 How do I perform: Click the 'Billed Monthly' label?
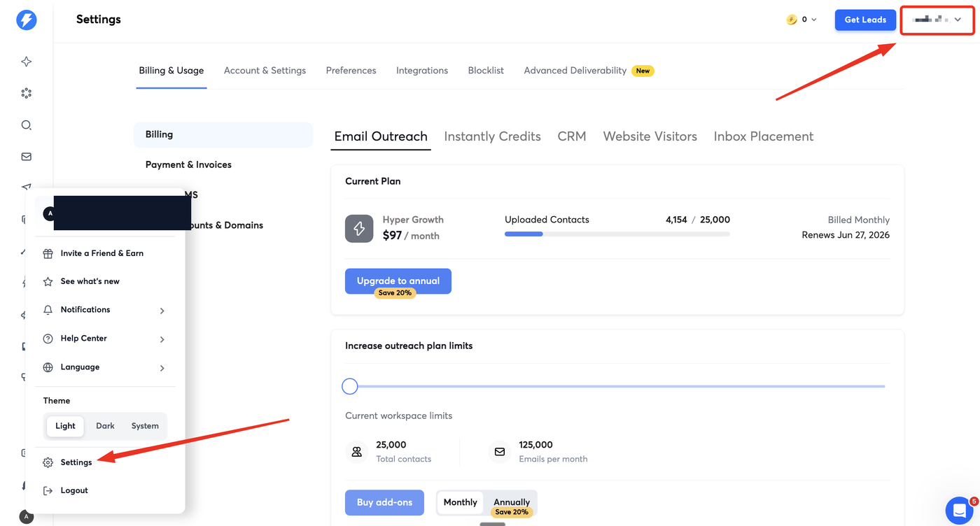click(859, 220)
